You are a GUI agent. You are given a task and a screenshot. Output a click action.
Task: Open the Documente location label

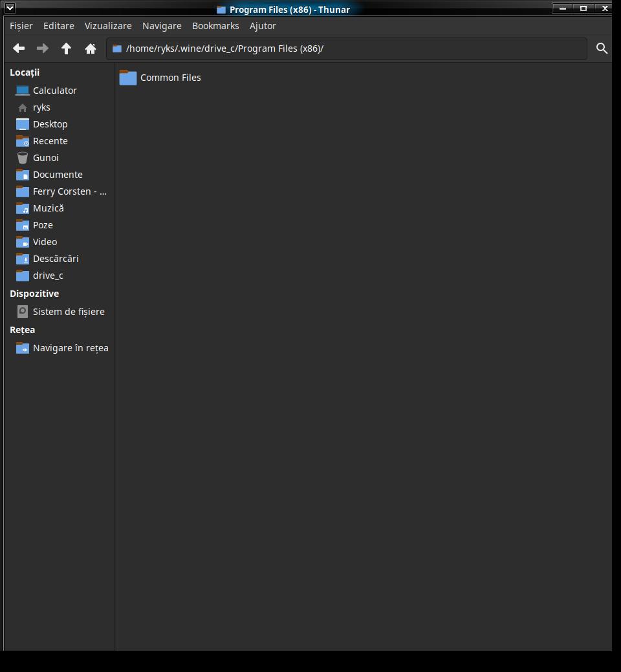tap(58, 175)
